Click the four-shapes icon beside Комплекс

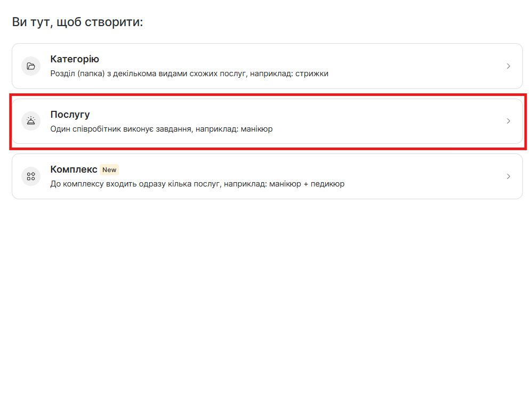[x=31, y=176]
